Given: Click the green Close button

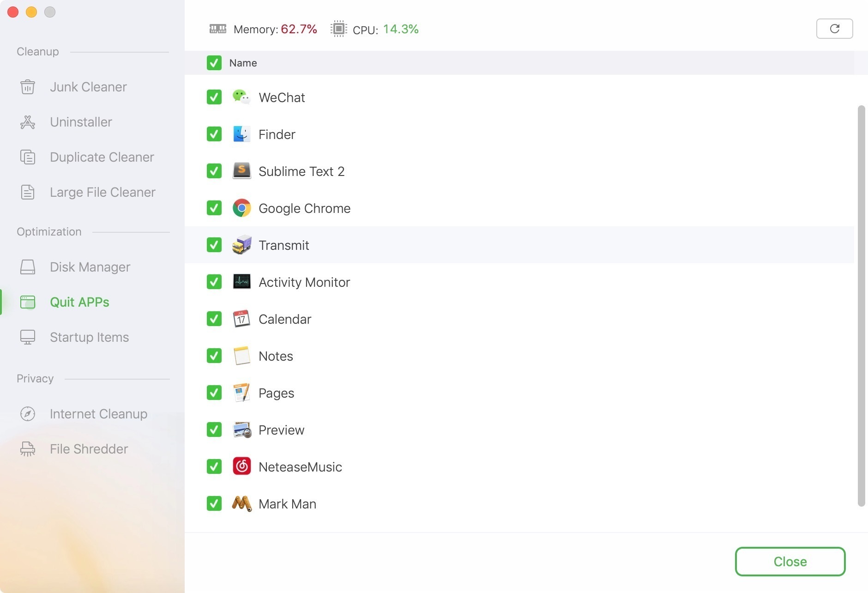Looking at the screenshot, I should [x=790, y=562].
